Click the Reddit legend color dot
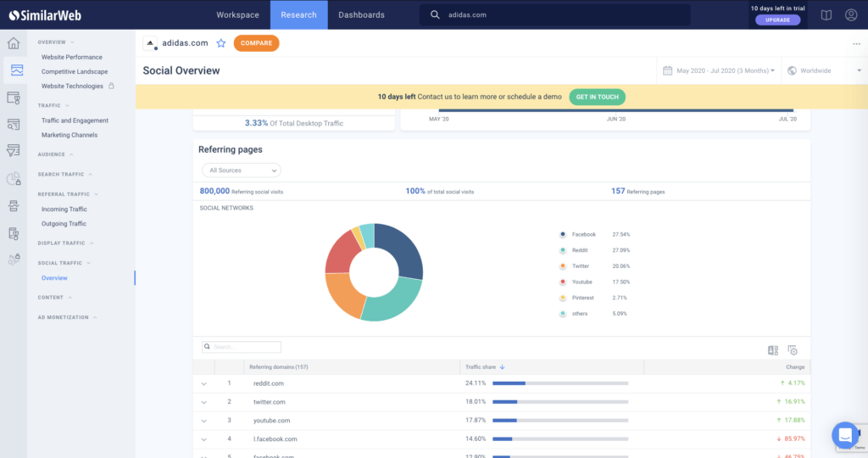This screenshot has width=868, height=458. (x=563, y=250)
